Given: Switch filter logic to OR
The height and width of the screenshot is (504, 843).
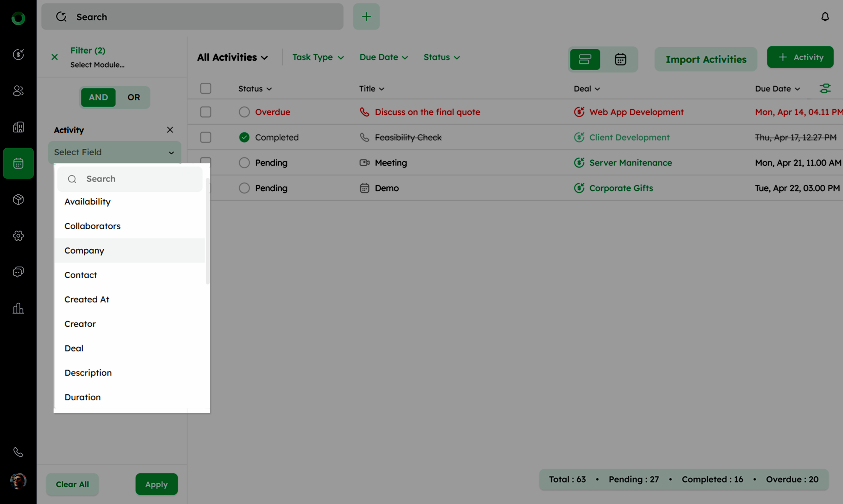Looking at the screenshot, I should pyautogui.click(x=133, y=98).
